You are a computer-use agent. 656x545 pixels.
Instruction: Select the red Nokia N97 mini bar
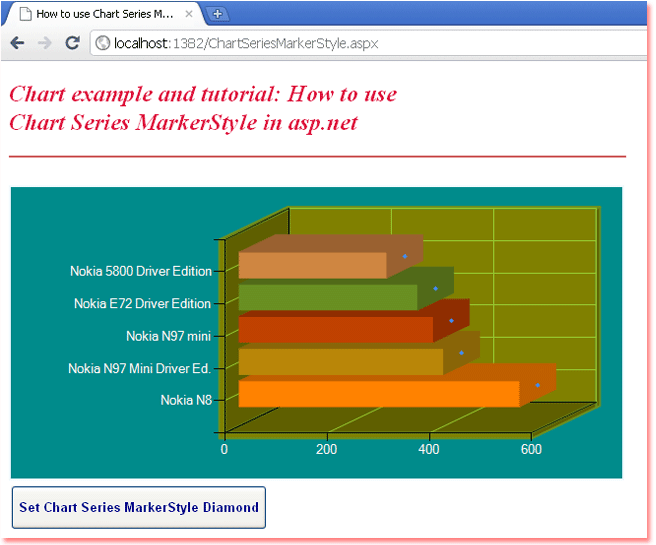(336, 330)
